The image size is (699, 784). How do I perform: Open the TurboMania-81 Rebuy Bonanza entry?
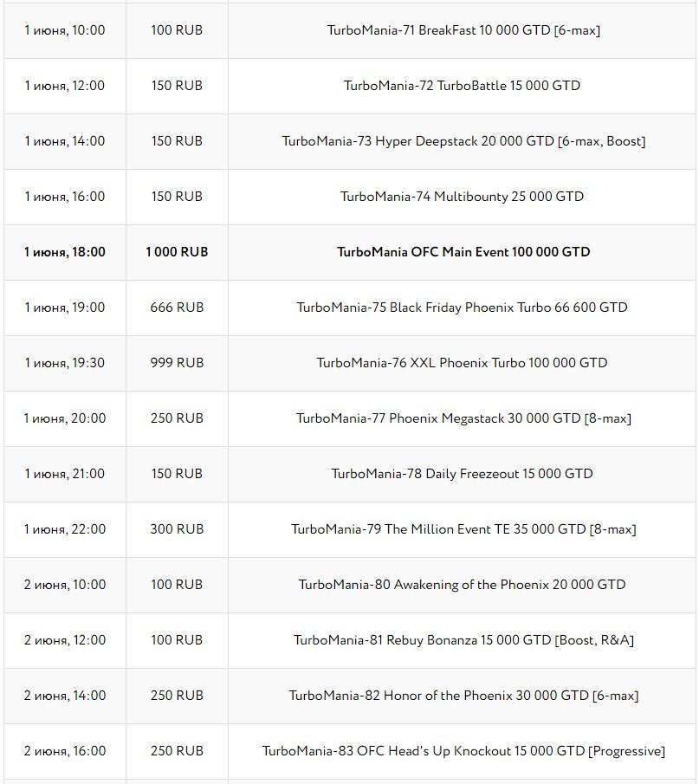(x=463, y=640)
